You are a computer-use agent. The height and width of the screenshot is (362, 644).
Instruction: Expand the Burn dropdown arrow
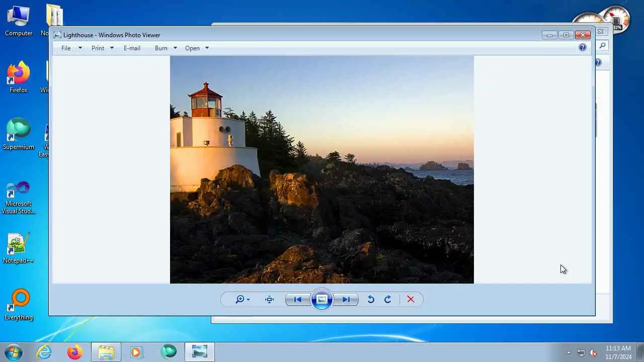point(175,48)
